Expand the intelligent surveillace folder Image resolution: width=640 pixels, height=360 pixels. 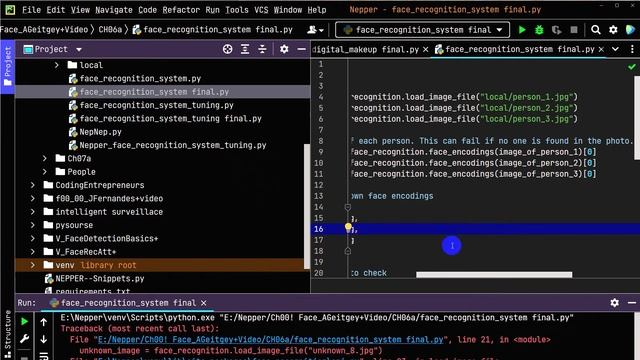coord(33,212)
